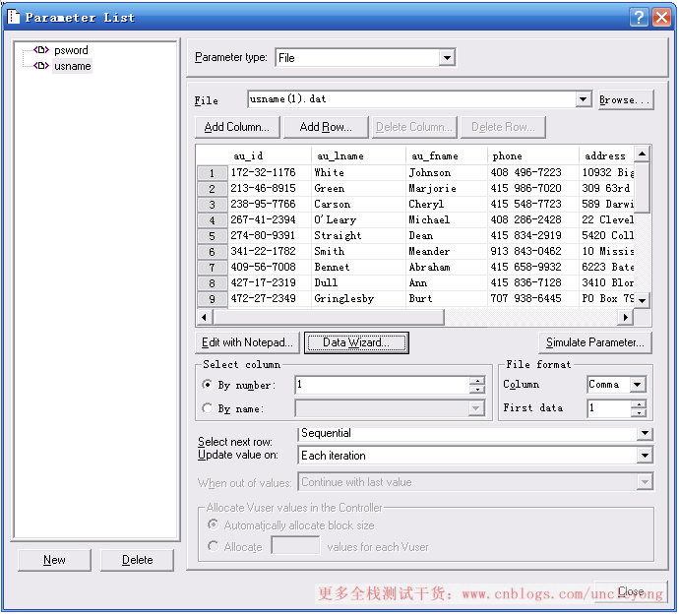Screen dimensions: 679x616
Task: Click the vertical scrollbar thumb of the table
Action: tap(643, 187)
